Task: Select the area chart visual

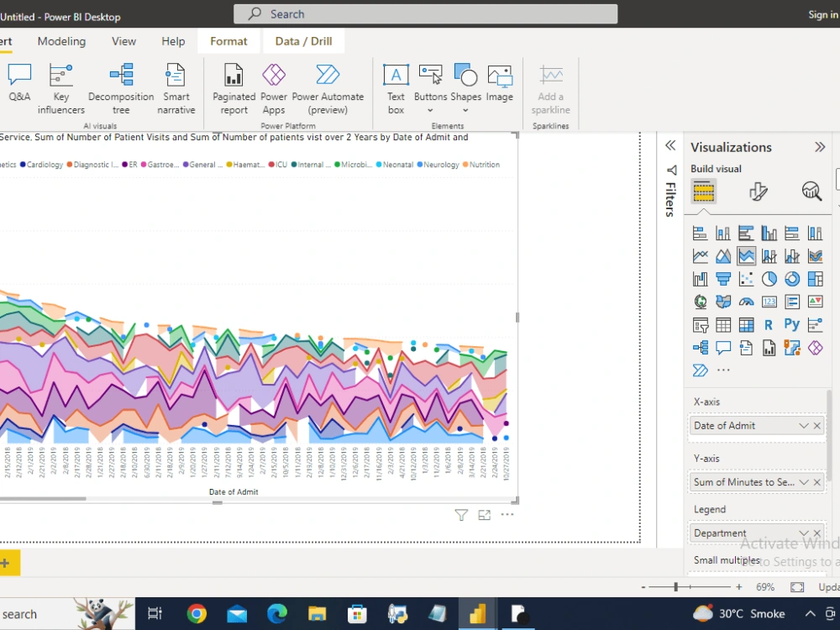Action: tap(722, 256)
